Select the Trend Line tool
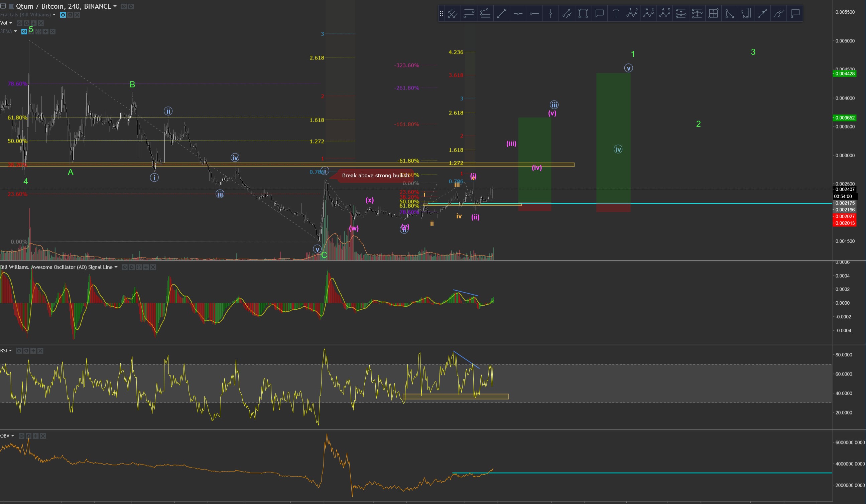Viewport: 866px width, 504px height. pos(501,14)
